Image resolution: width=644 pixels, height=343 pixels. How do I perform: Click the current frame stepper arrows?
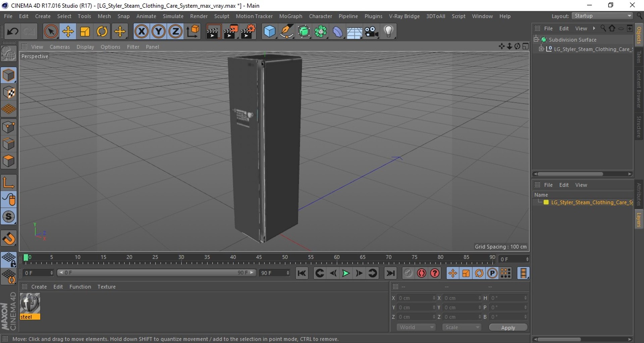(x=527, y=259)
